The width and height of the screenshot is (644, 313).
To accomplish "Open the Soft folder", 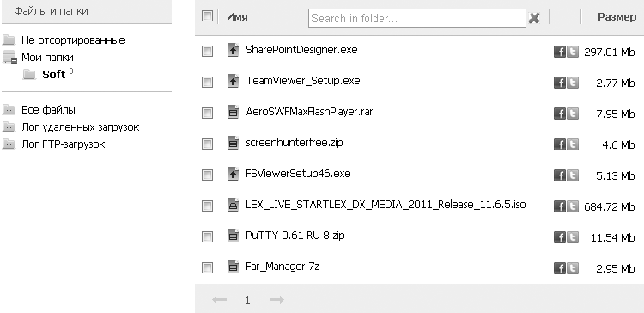I will tap(54, 75).
